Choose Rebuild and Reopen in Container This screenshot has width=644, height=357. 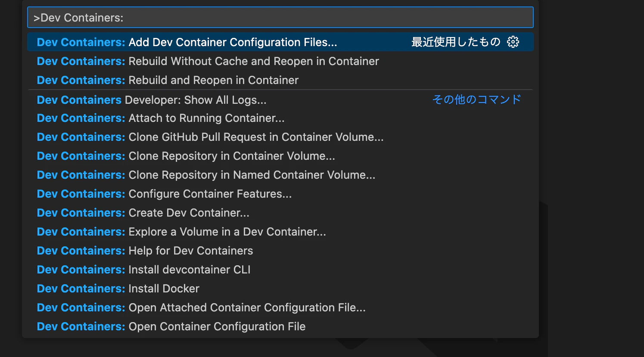pos(280,80)
